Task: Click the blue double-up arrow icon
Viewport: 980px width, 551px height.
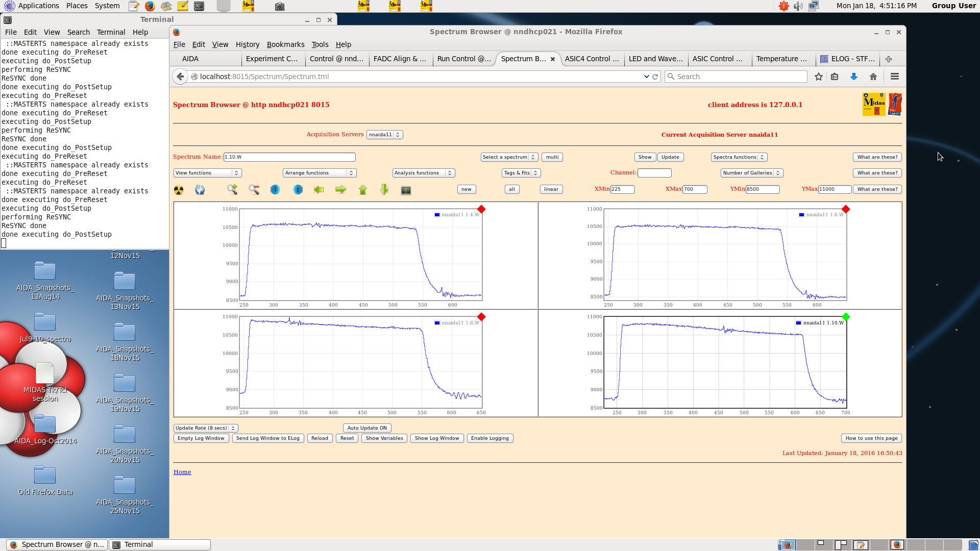Action: 298,190
